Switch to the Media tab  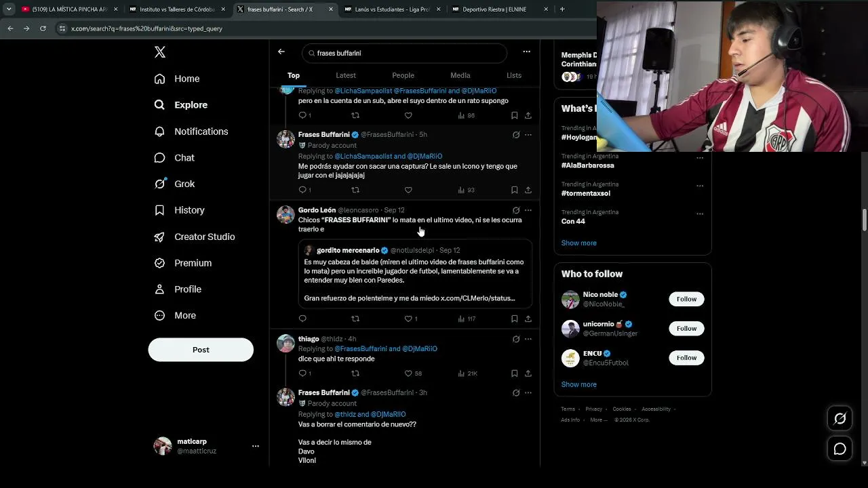tap(460, 75)
